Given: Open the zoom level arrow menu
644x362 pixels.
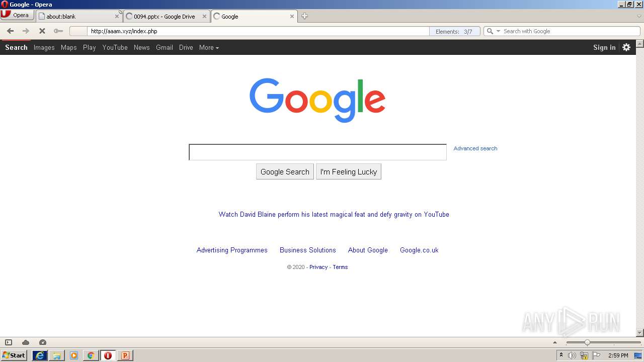Looking at the screenshot, I should (555, 342).
